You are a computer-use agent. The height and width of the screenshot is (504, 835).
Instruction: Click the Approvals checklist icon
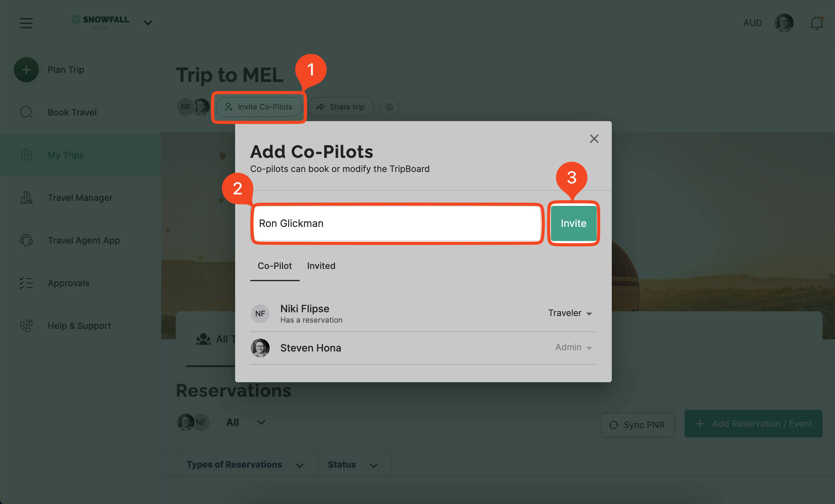pos(26,283)
